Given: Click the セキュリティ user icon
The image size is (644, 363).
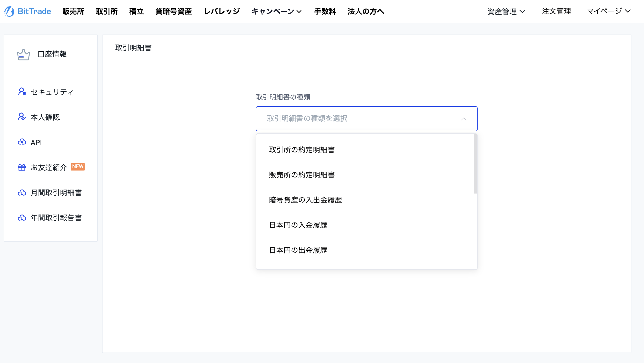Looking at the screenshot, I should click(x=22, y=92).
